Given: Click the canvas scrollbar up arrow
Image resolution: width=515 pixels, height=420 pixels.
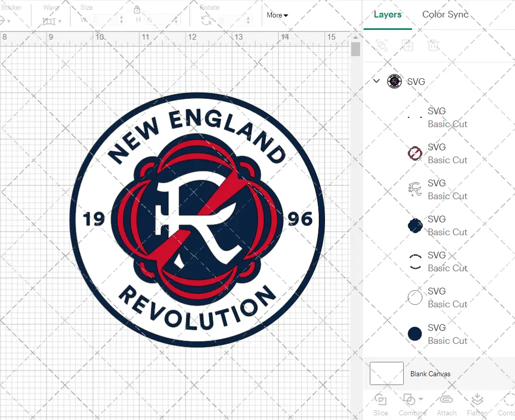Looking at the screenshot, I should tap(355, 37).
